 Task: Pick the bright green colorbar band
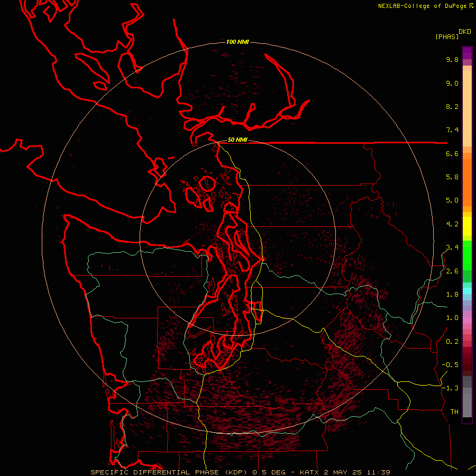[467, 255]
